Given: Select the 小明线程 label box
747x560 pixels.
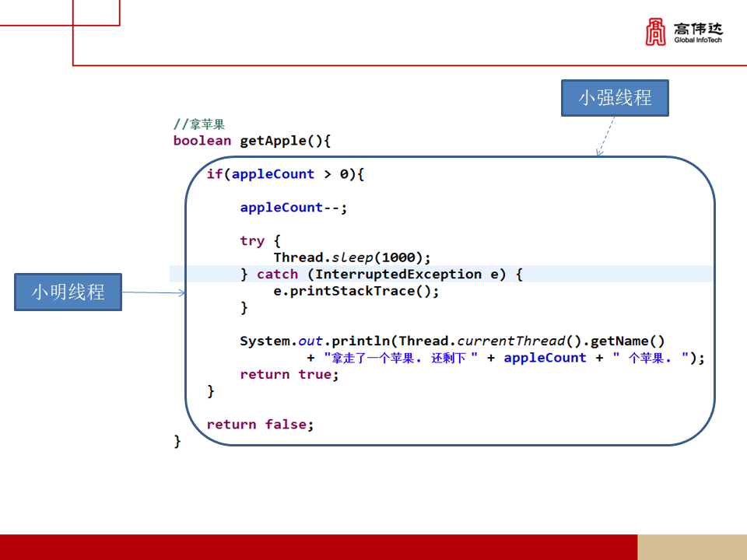Looking at the screenshot, I should [x=68, y=292].
